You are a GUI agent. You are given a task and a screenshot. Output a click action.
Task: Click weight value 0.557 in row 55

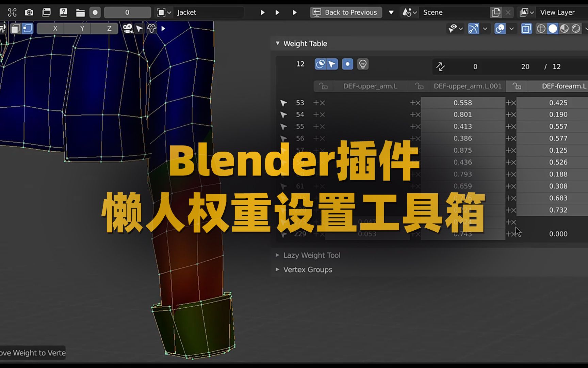553,126
